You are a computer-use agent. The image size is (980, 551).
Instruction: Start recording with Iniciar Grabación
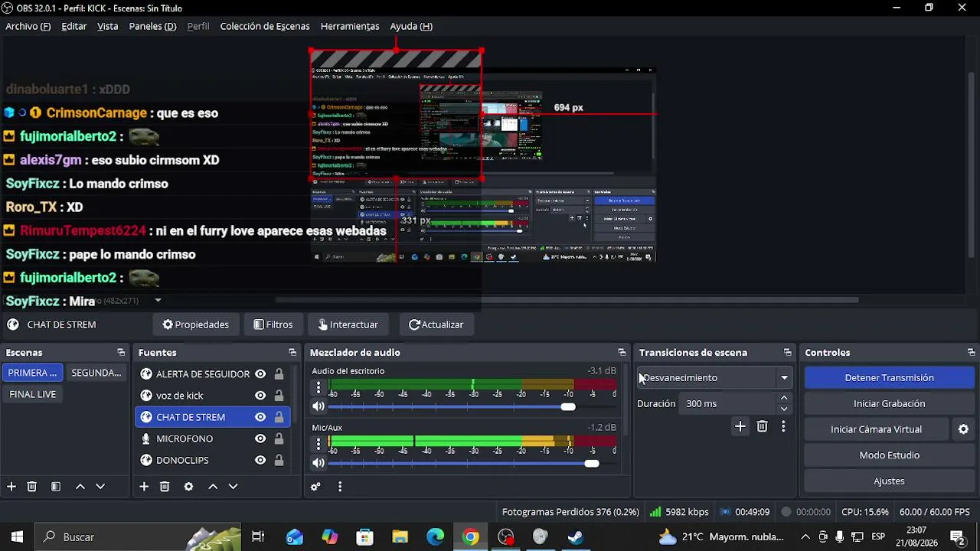(889, 404)
